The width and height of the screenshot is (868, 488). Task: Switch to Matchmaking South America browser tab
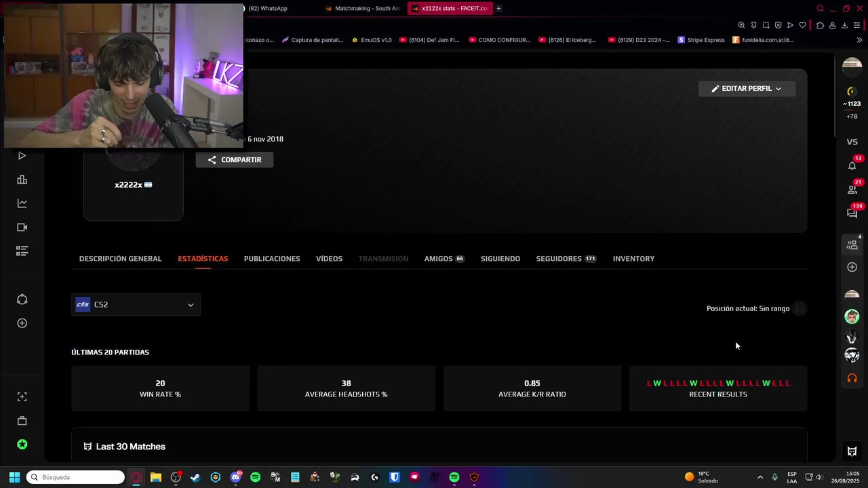pyautogui.click(x=363, y=8)
